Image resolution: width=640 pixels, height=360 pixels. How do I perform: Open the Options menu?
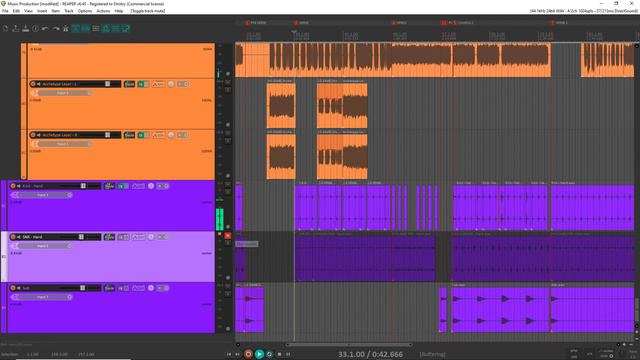point(84,11)
